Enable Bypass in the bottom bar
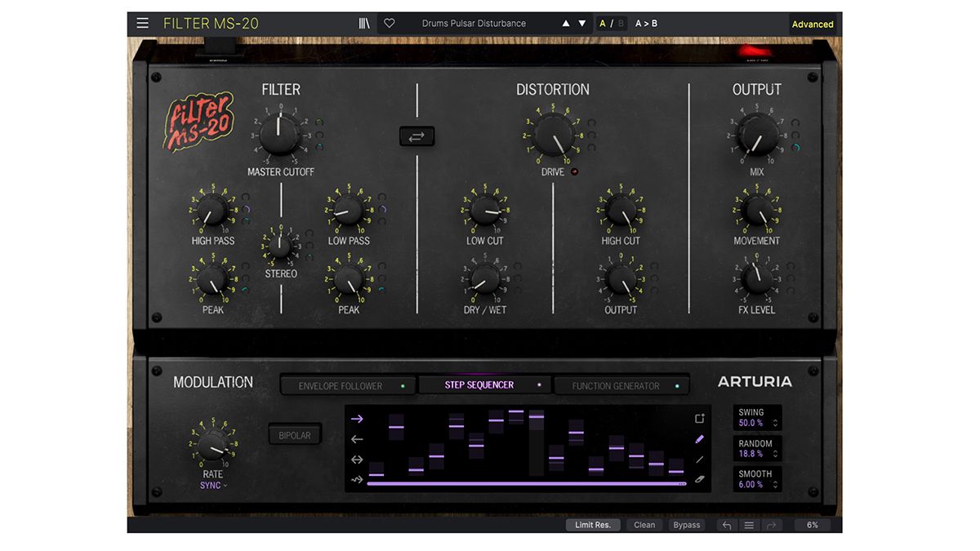Image resolution: width=980 pixels, height=551 pixels. [687, 525]
